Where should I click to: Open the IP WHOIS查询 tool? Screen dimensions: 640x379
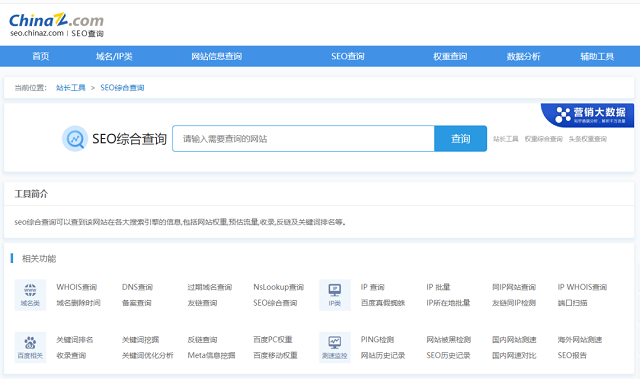(582, 287)
